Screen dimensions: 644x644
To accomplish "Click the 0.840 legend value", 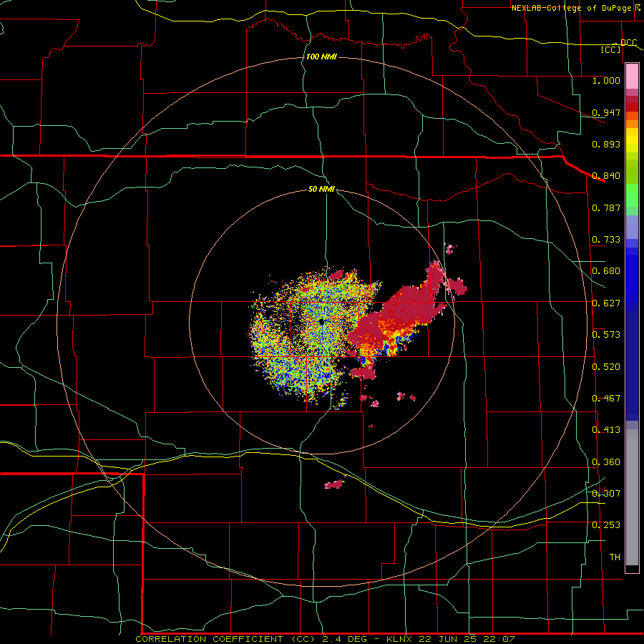I will (x=606, y=176).
